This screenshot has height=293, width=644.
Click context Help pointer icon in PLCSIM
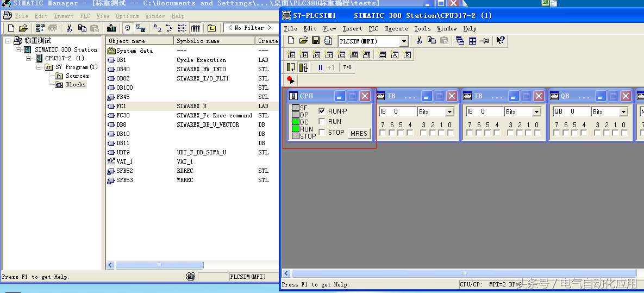click(500, 40)
